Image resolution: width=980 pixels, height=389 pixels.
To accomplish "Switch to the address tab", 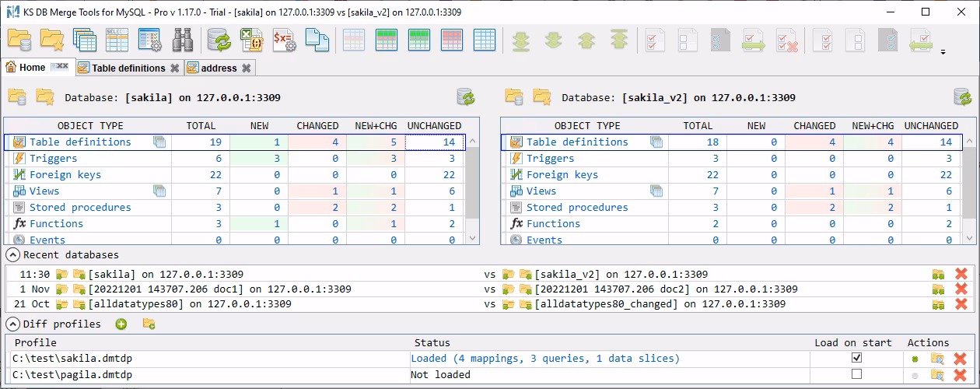I will pos(219,68).
